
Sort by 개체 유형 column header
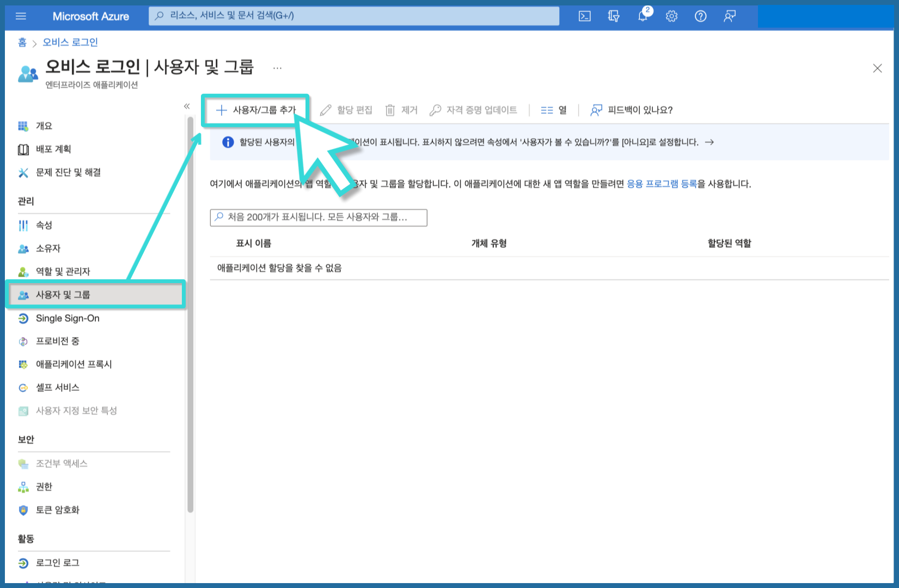489,243
